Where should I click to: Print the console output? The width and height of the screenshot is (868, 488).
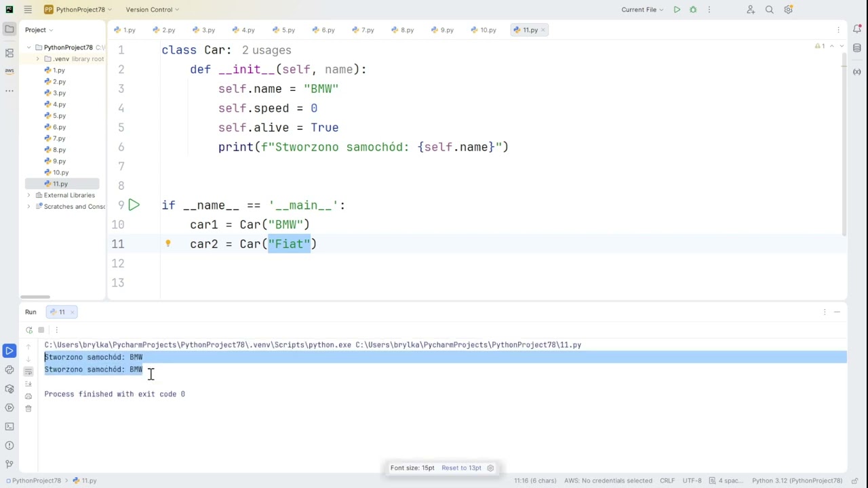pyautogui.click(x=28, y=396)
